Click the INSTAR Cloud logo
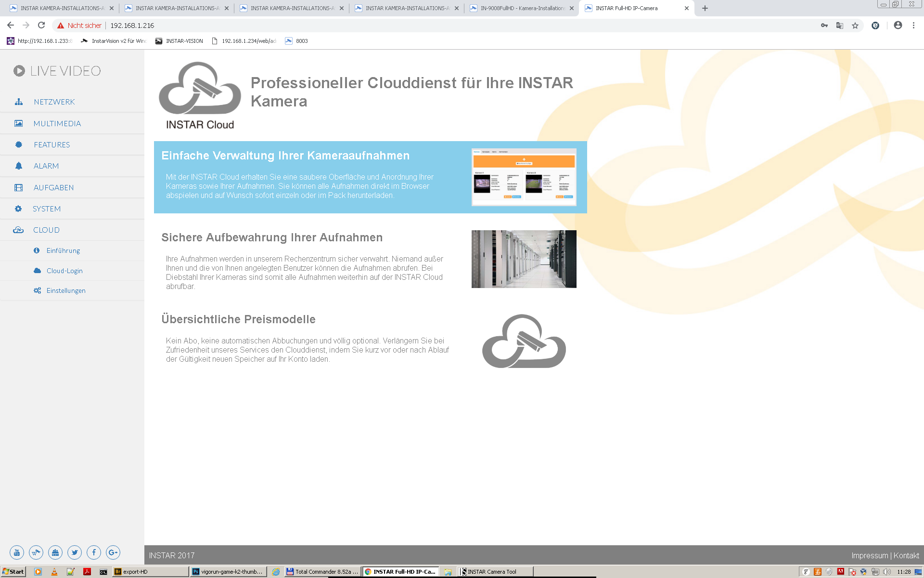 [x=200, y=95]
